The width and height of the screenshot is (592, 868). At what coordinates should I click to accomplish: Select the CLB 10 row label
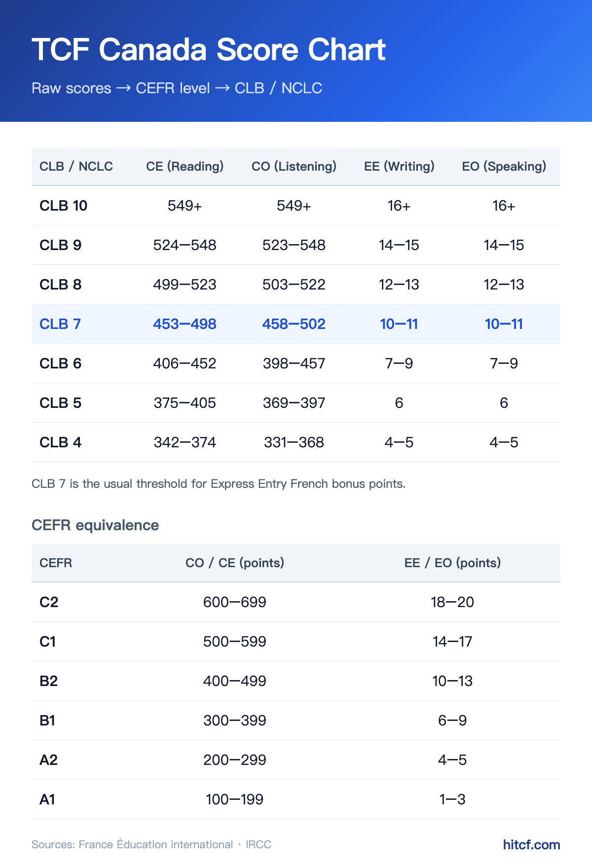click(x=63, y=206)
